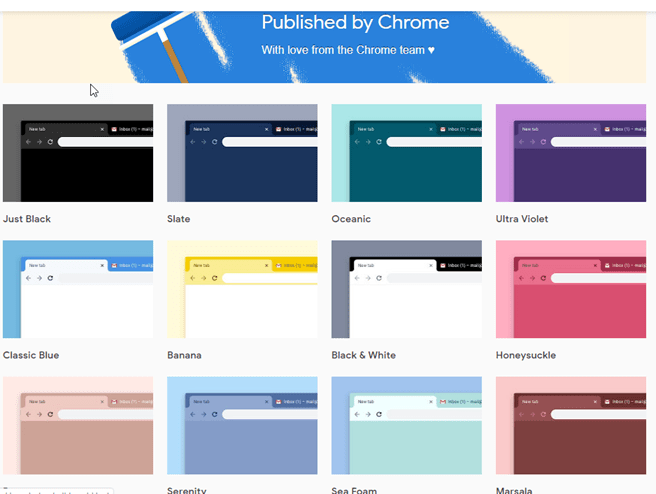Open the Oceanic theme thumbnail
This screenshot has height=494, width=656.
407,153
